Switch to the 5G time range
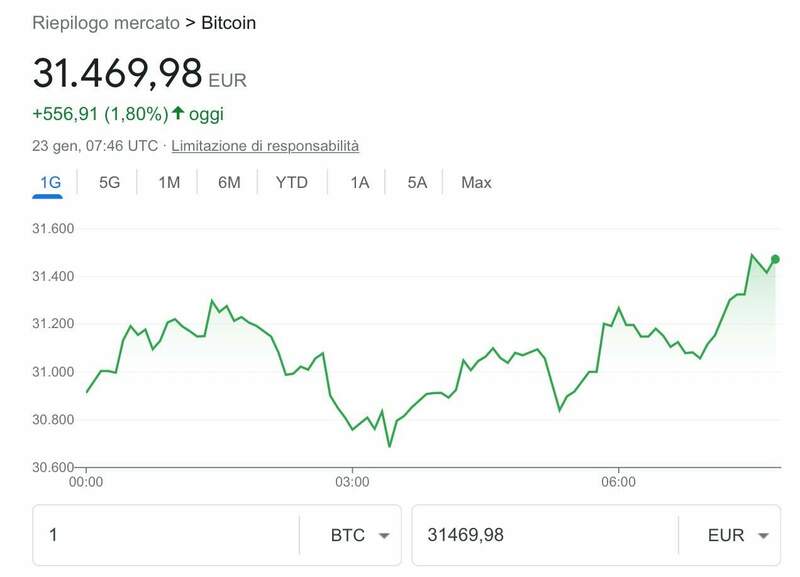Viewport: 800px width, 577px height. pos(109,182)
